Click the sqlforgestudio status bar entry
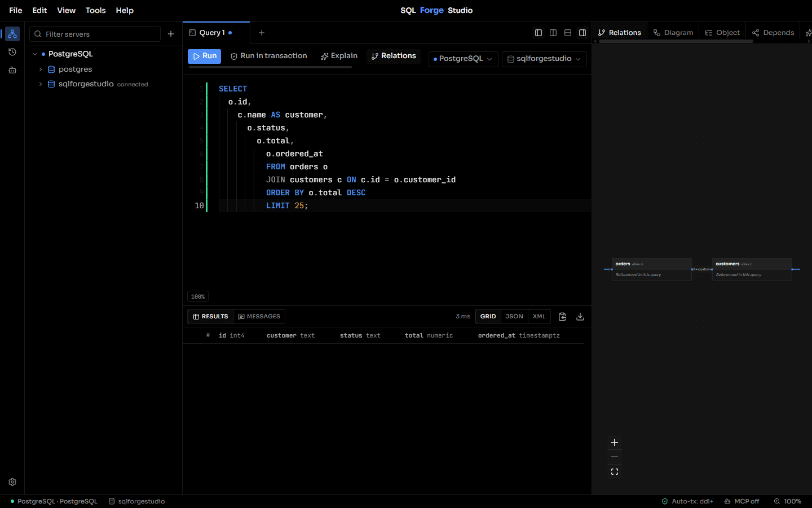The image size is (812, 508). pyautogui.click(x=137, y=501)
